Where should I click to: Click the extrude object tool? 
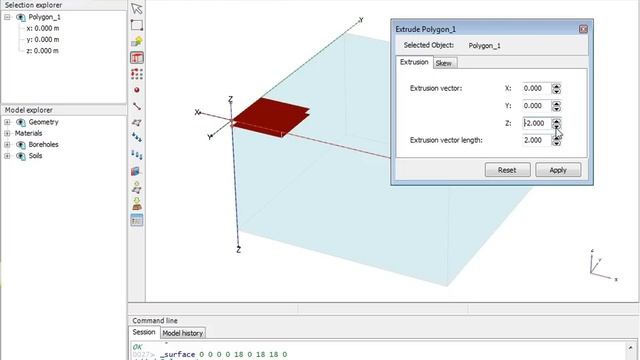(x=137, y=187)
